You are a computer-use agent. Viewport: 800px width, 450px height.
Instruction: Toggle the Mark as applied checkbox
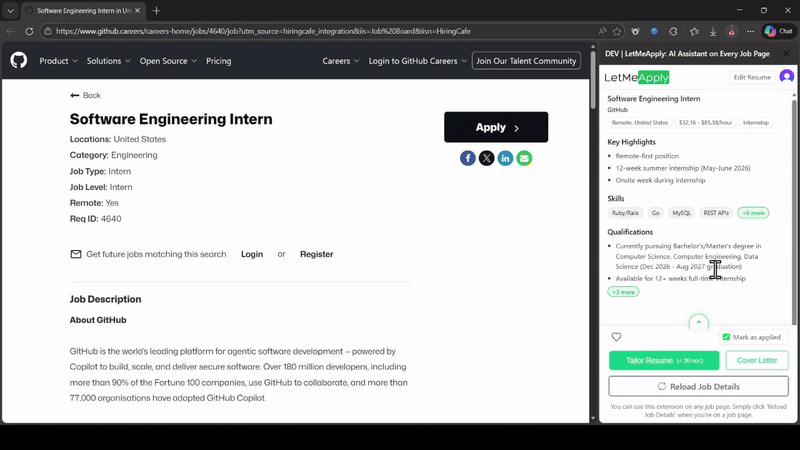[726, 337]
